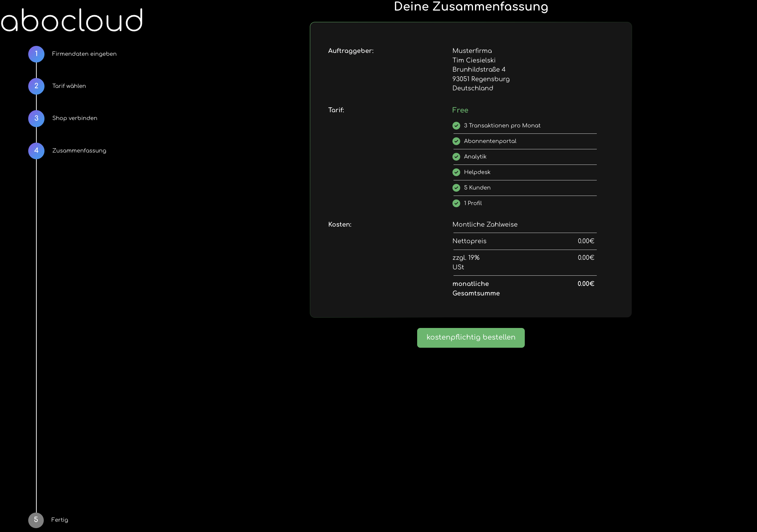Click checkmark icon beside Abonnentenportal

[x=456, y=141]
